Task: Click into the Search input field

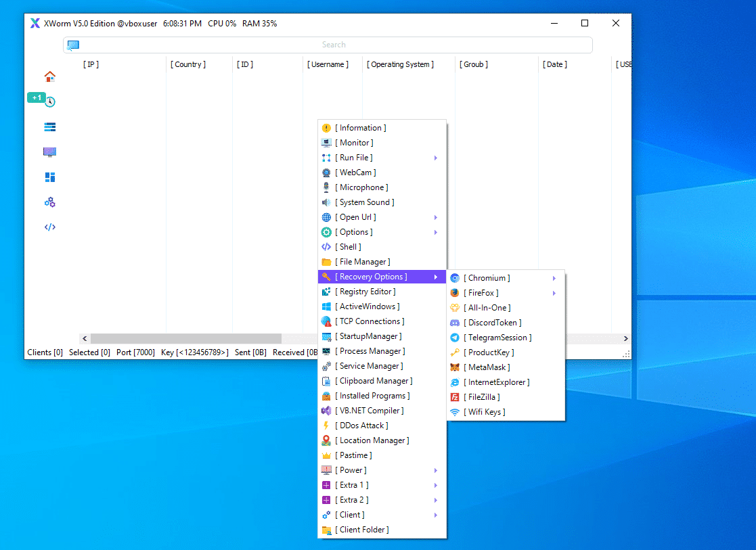Action: click(334, 45)
